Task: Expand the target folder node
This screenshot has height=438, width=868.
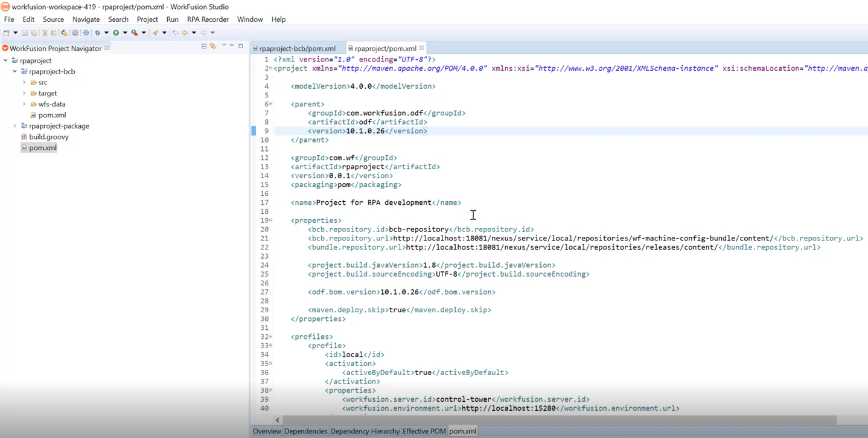Action: tap(24, 93)
